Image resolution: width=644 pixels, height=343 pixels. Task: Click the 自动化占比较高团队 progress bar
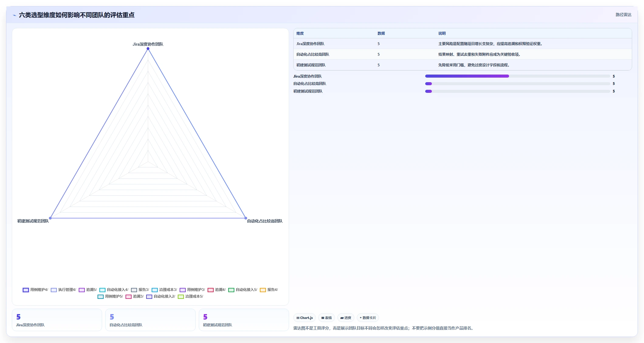coord(518,84)
